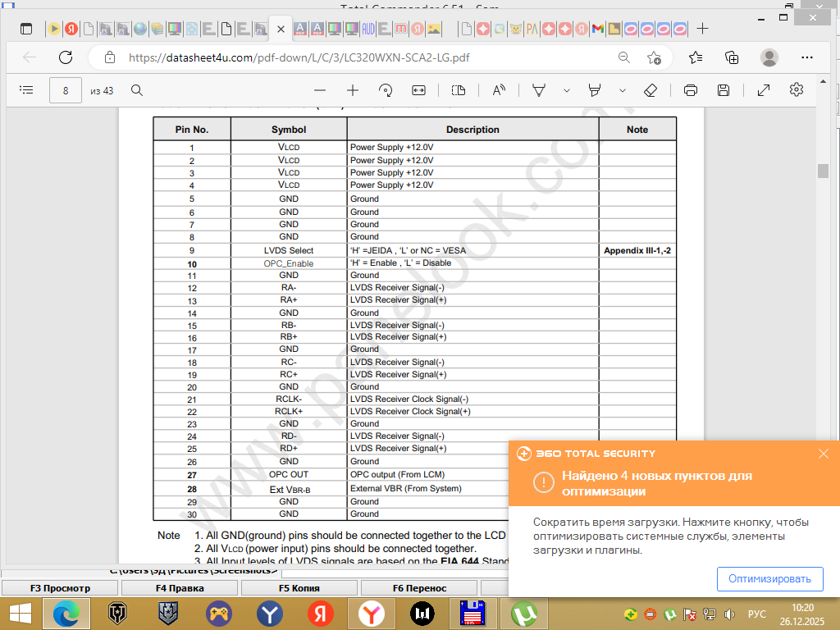Select the Eraser tool
Image resolution: width=840 pixels, height=630 pixels.
click(651, 90)
